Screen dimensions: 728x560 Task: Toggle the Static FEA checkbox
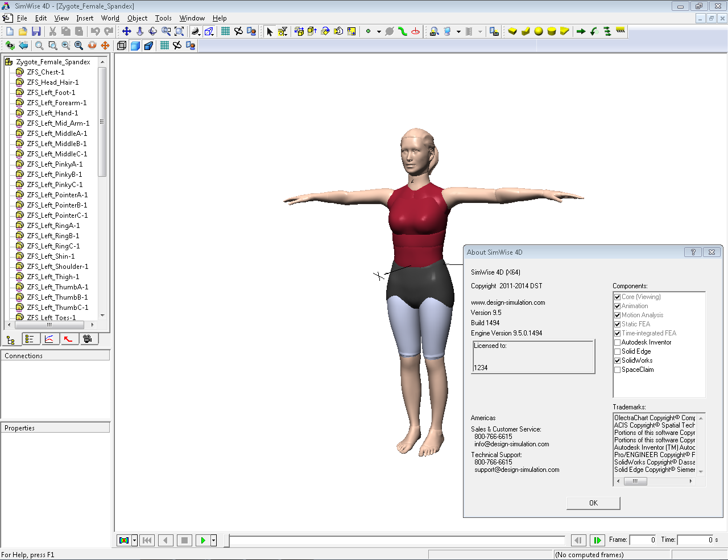point(617,324)
